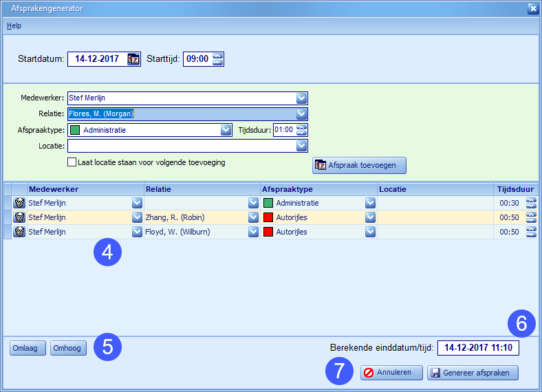This screenshot has height=392, width=542.
Task: Click the Omlaag button
Action: 28,348
